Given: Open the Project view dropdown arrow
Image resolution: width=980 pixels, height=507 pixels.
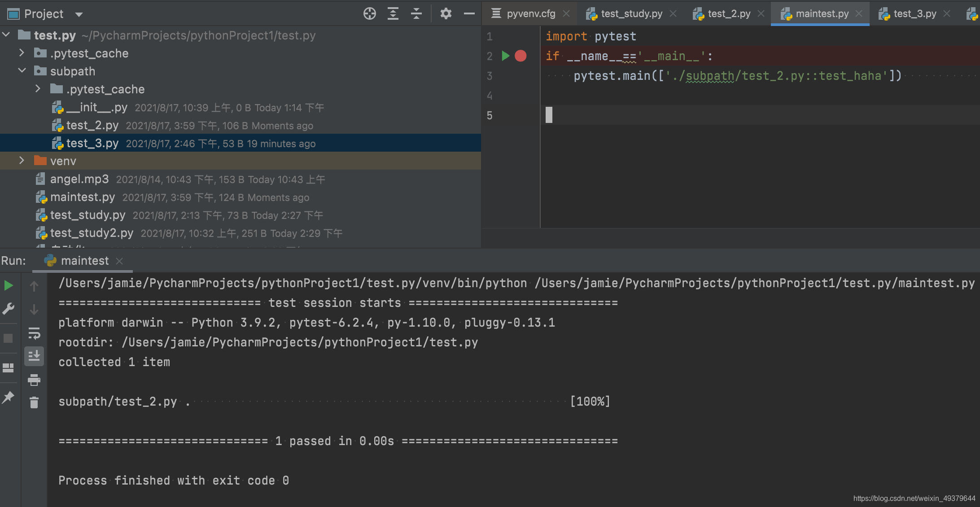Looking at the screenshot, I should (79, 14).
